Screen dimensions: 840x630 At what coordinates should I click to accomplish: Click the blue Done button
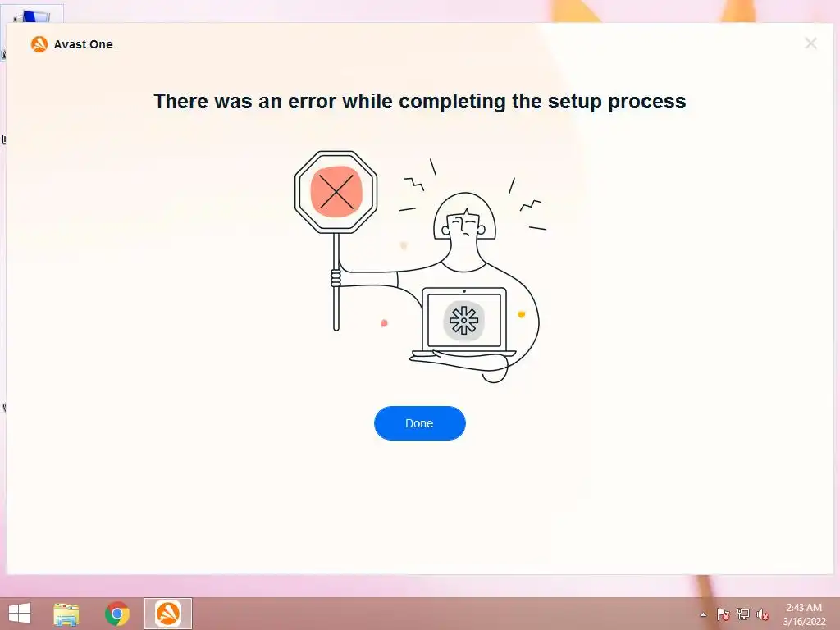click(419, 423)
